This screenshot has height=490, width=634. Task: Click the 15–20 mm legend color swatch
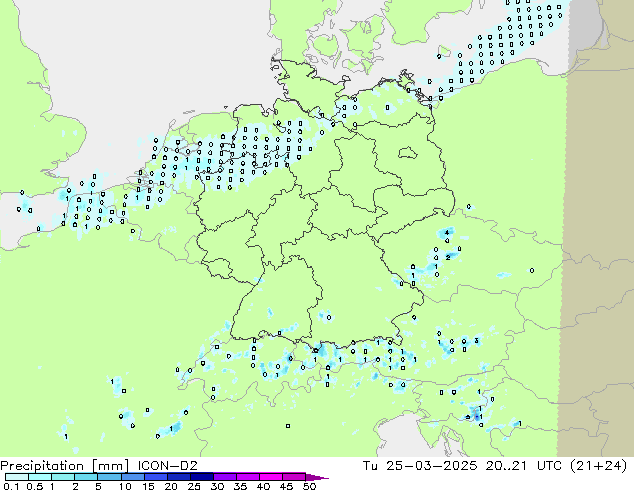155,477
